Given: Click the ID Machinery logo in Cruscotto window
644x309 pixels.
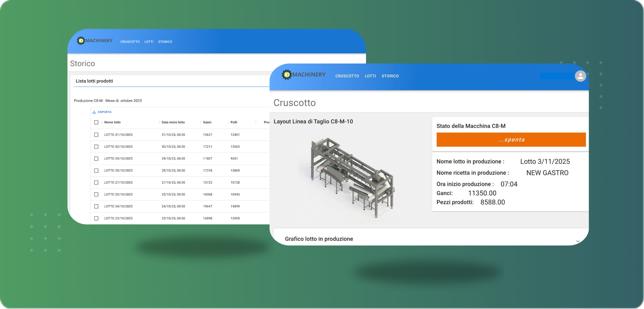Looking at the screenshot, I should tap(304, 75).
